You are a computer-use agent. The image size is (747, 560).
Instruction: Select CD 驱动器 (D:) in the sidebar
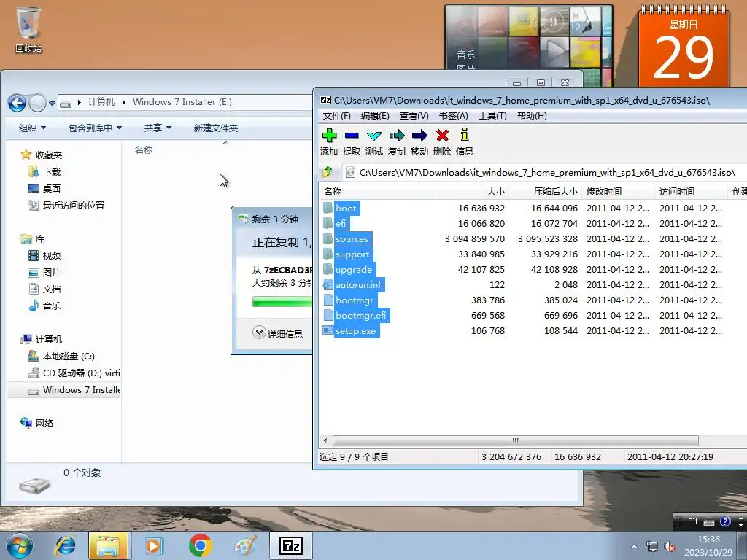81,373
